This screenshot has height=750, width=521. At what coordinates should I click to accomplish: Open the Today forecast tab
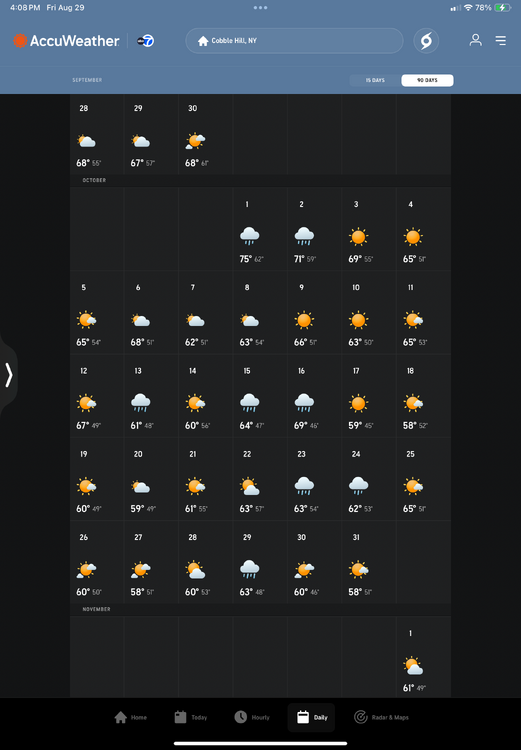point(191,717)
